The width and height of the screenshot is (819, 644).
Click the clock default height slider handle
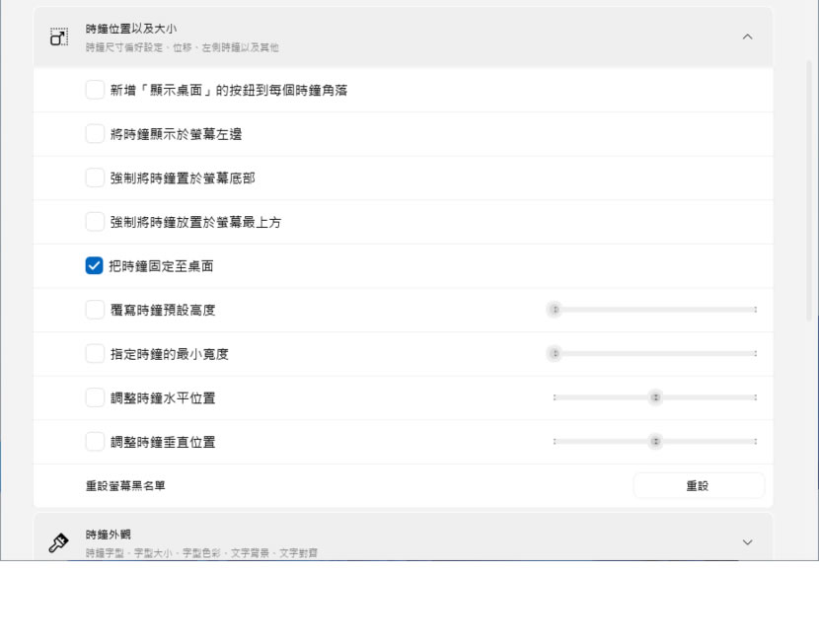(x=555, y=310)
